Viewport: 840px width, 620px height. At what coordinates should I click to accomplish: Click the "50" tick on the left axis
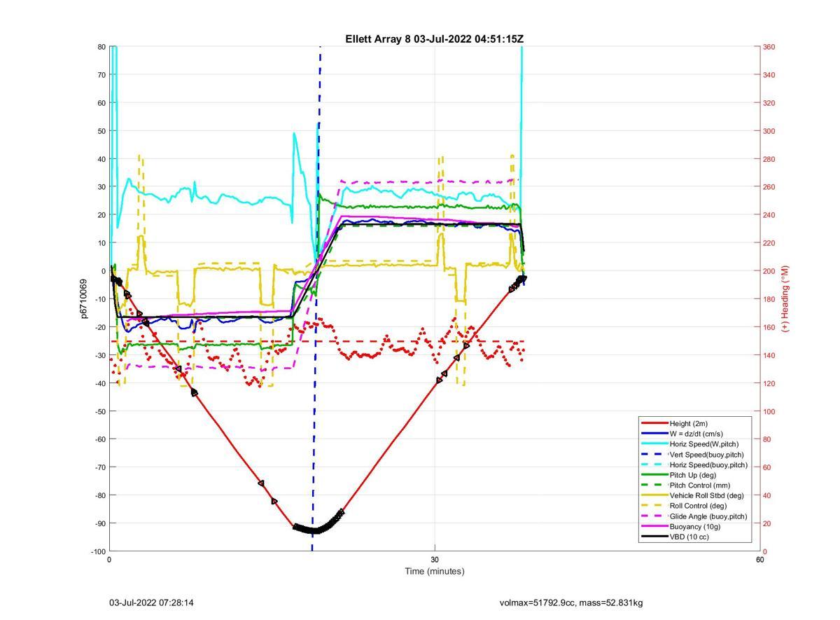pos(101,131)
